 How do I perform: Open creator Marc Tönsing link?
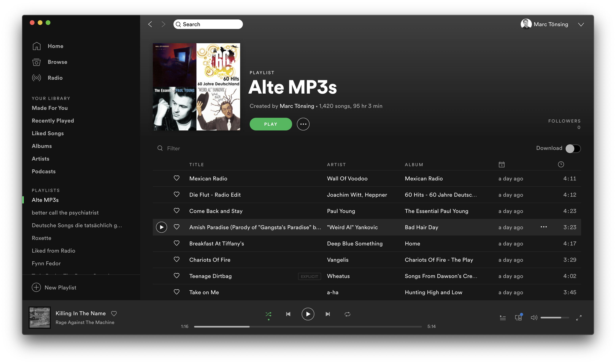tap(297, 106)
